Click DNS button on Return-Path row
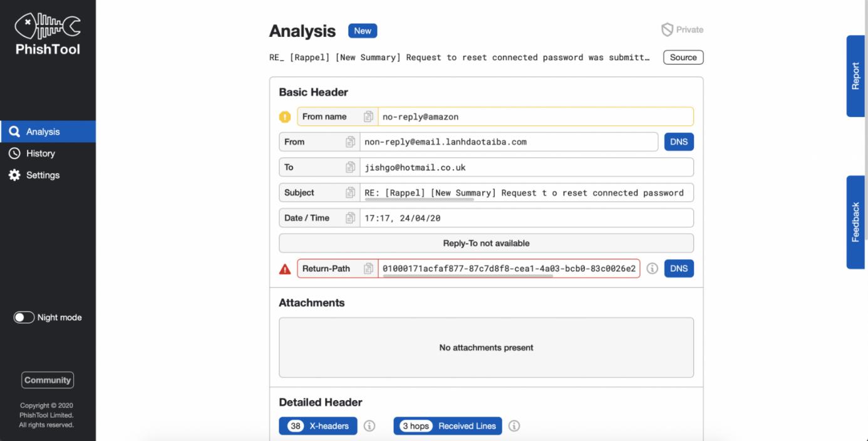868x441 pixels. pos(679,269)
